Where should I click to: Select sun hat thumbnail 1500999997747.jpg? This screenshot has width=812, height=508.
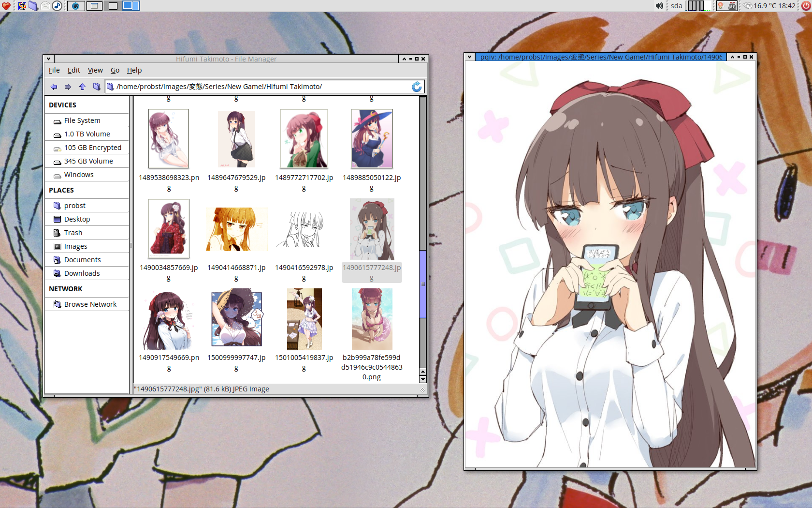(x=236, y=317)
